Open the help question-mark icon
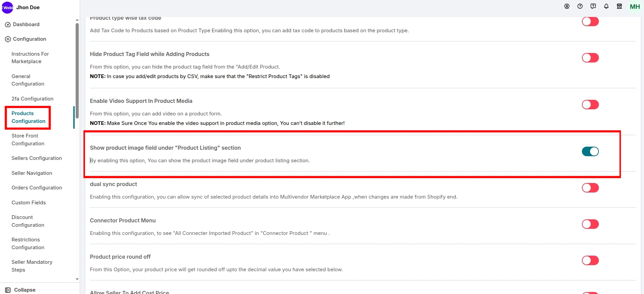644x294 pixels. [580, 6]
